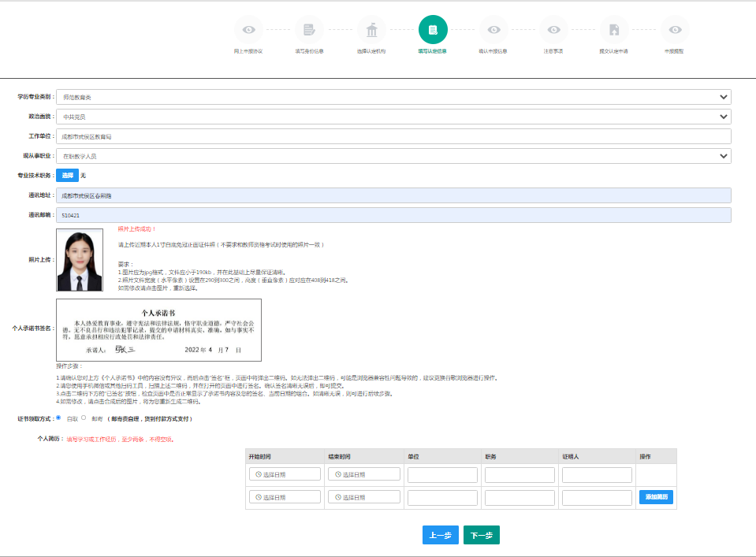Select 自取 certificate pickup radio button
Image resolution: width=756 pixels, height=557 pixels.
click(58, 418)
